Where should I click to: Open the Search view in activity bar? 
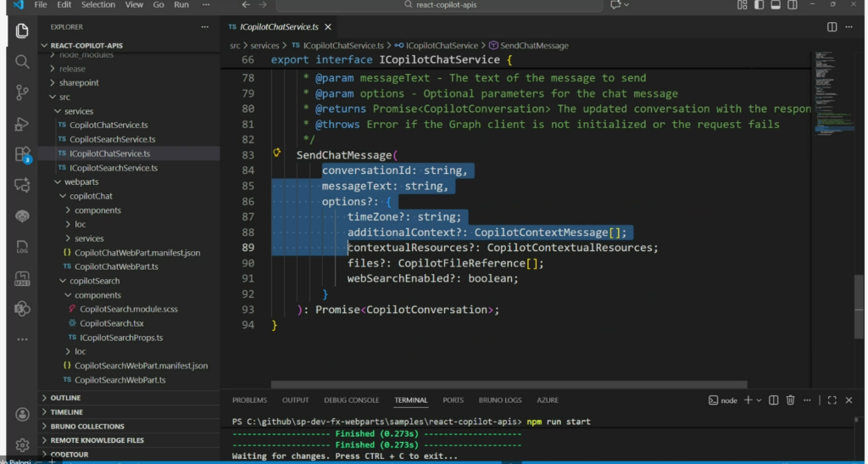click(22, 62)
